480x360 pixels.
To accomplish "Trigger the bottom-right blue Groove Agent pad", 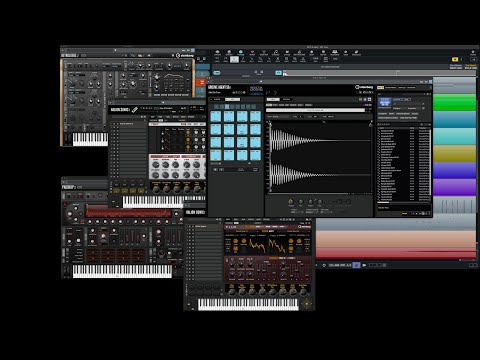I will [x=255, y=155].
